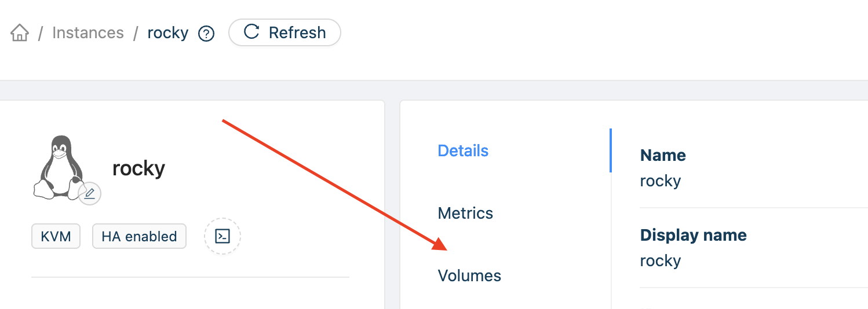Click the rocky title beside the penguin
The width and height of the screenshot is (868, 309).
138,168
